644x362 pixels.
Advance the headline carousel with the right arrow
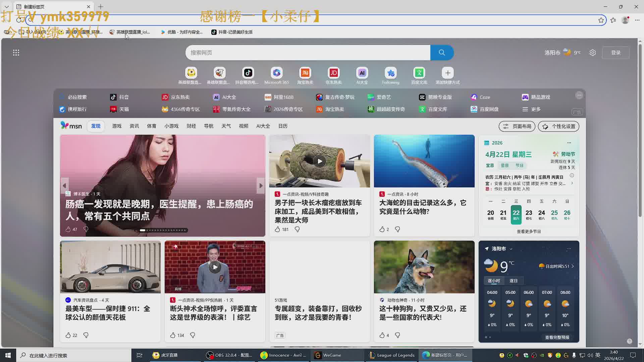[x=261, y=185]
